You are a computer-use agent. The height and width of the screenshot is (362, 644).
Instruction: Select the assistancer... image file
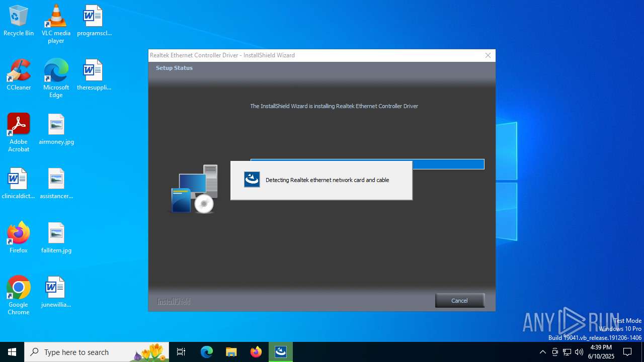56,184
